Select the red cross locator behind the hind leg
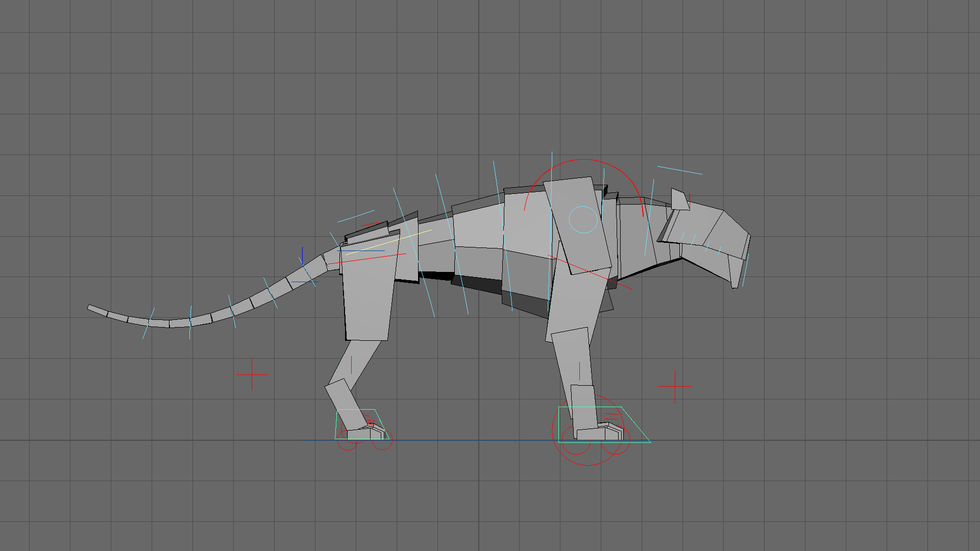The height and width of the screenshot is (551, 980). pyautogui.click(x=252, y=374)
